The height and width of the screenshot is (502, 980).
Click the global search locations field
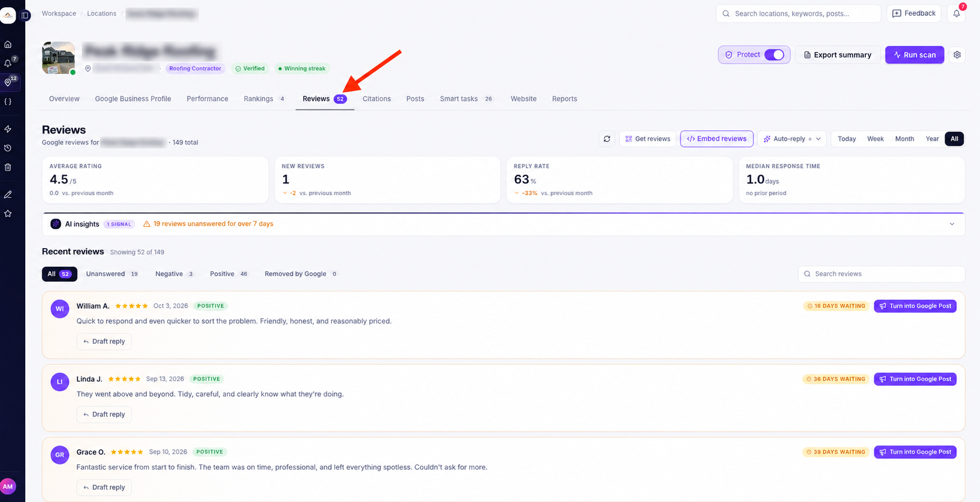coord(798,13)
